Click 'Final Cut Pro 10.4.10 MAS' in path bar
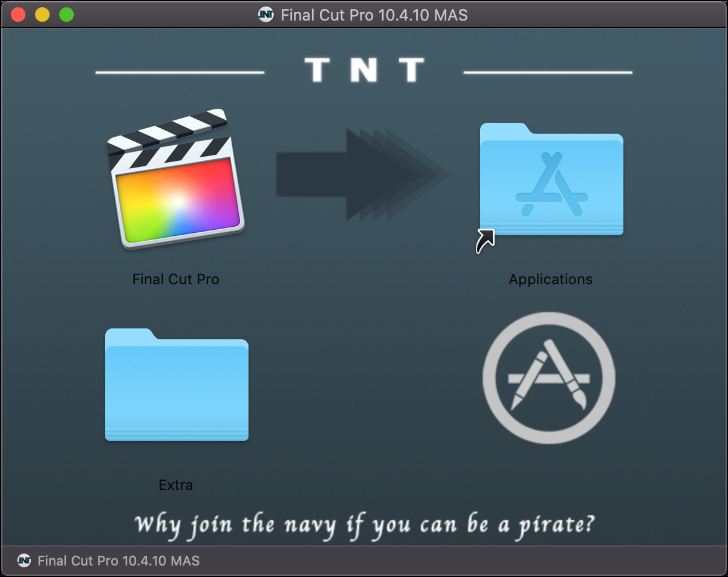Viewport: 728px width, 577px height. tap(119, 561)
